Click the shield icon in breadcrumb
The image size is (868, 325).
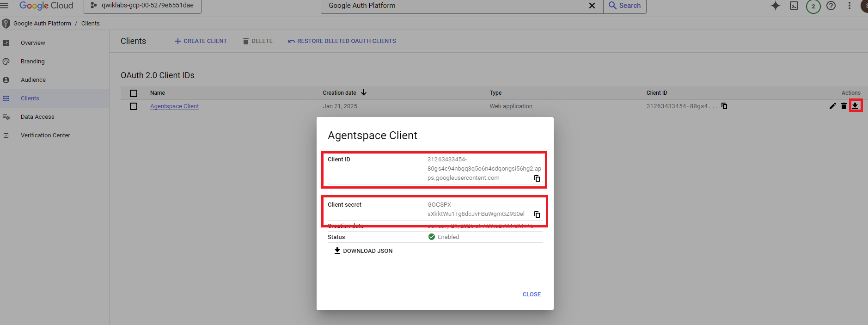pos(6,23)
